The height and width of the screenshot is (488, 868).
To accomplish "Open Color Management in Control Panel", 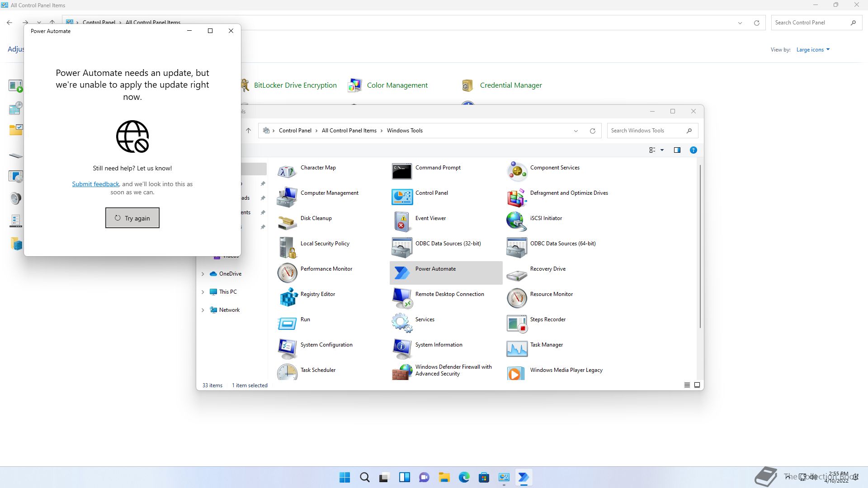I will tap(397, 85).
